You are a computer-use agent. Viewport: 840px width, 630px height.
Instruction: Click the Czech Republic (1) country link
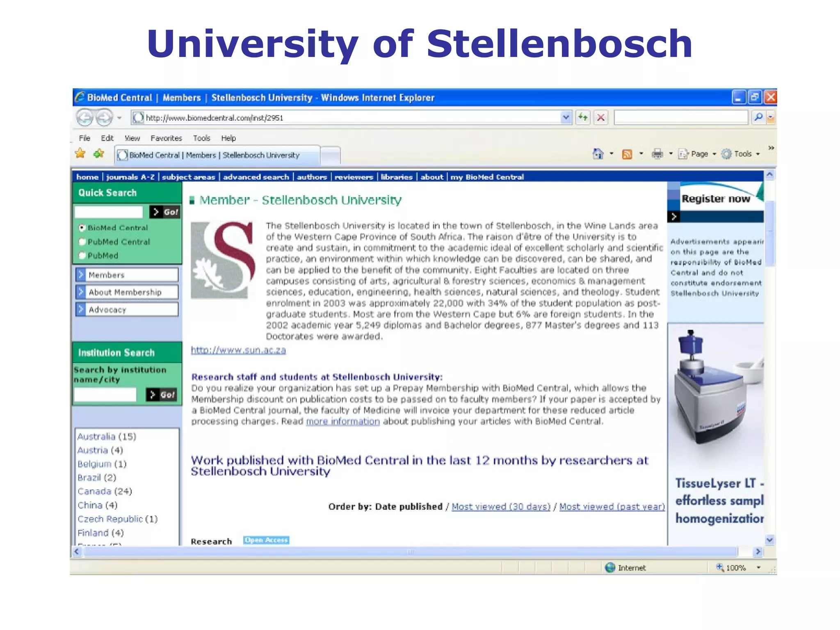[x=118, y=519]
